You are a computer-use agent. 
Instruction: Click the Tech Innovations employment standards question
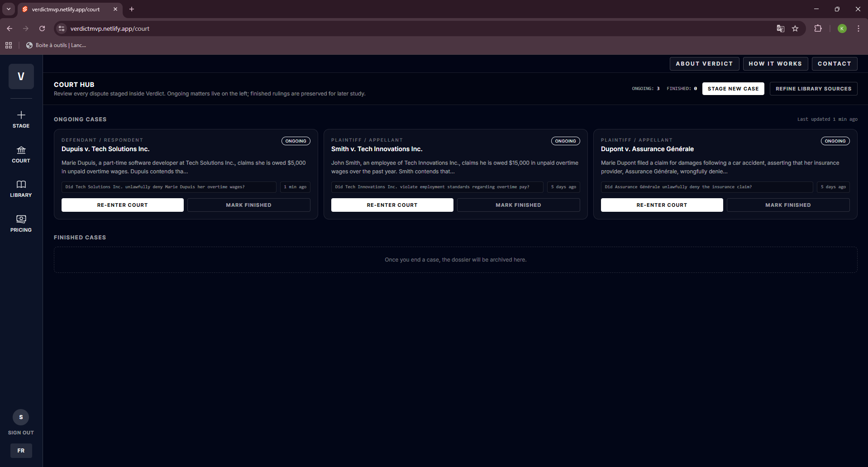tap(437, 187)
